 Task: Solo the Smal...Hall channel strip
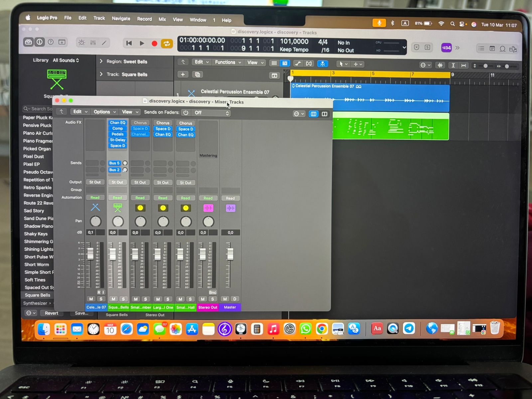tap(190, 299)
